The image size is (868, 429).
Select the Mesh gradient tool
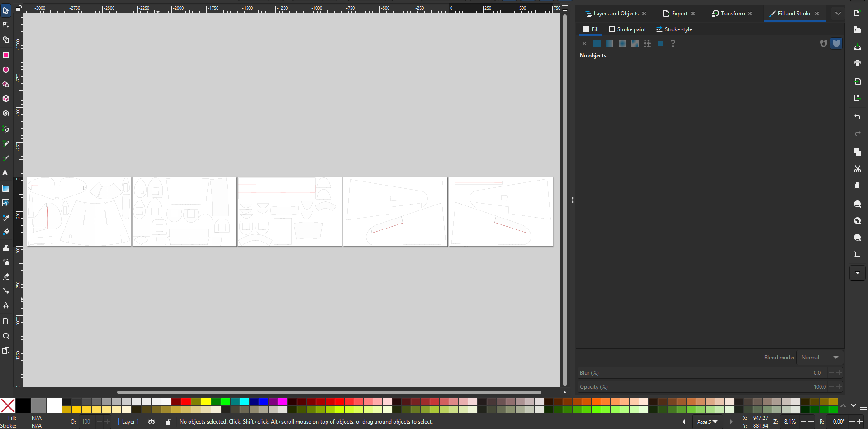(6, 203)
